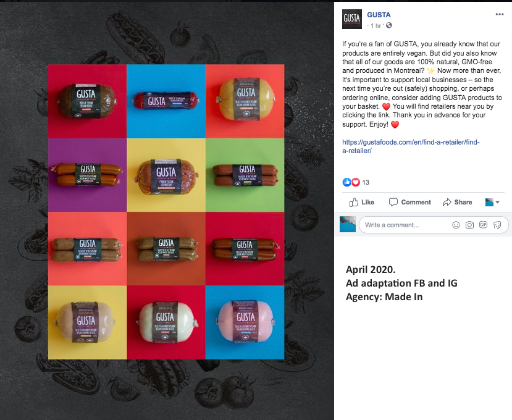Click the commenter profile thumbnail
Image resolution: width=512 pixels, height=420 pixels.
pos(348,224)
